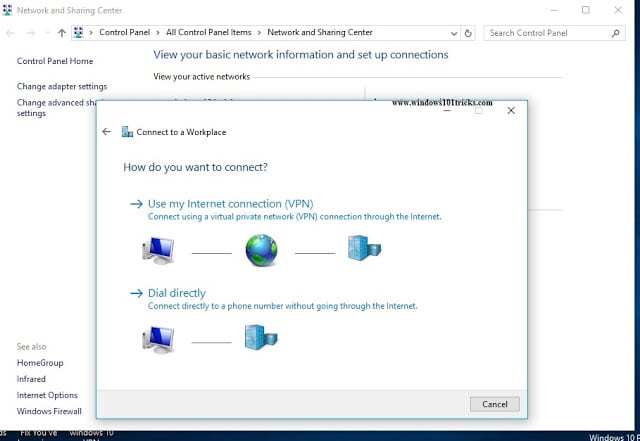Click the server building icon under Dial directly
This screenshot has width=640, height=441.
coord(261,337)
